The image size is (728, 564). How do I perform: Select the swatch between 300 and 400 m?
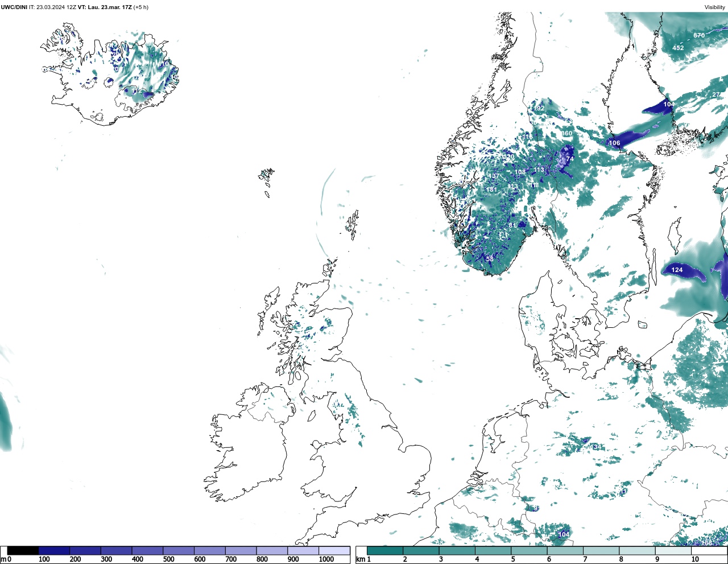point(116,550)
